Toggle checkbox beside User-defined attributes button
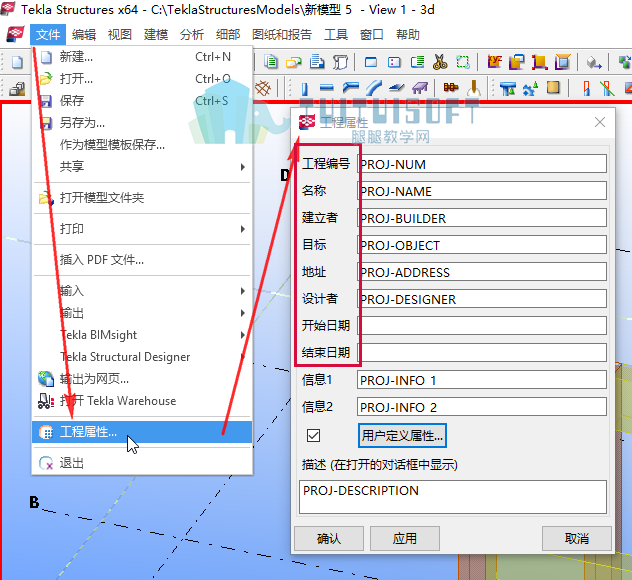 [x=313, y=435]
